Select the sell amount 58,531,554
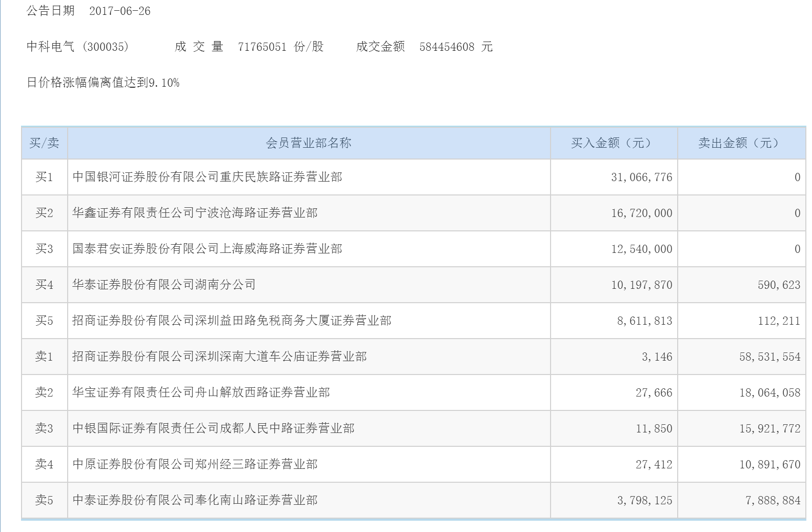 pyautogui.click(x=770, y=357)
